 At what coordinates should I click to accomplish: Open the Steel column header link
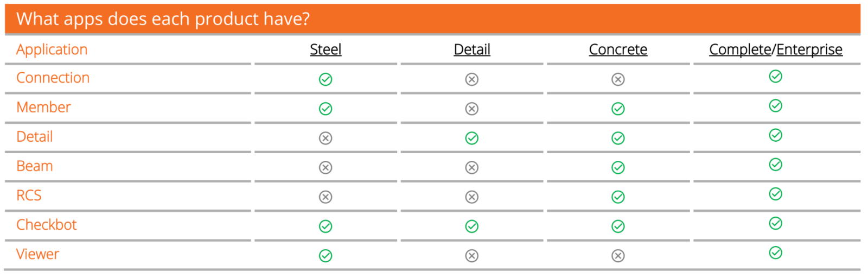325,49
